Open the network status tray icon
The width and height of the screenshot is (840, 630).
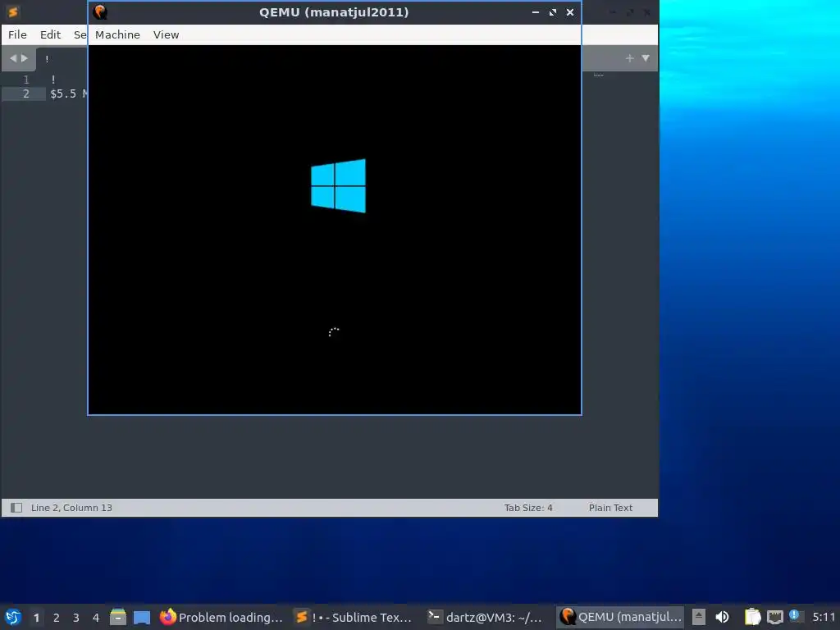(x=774, y=618)
